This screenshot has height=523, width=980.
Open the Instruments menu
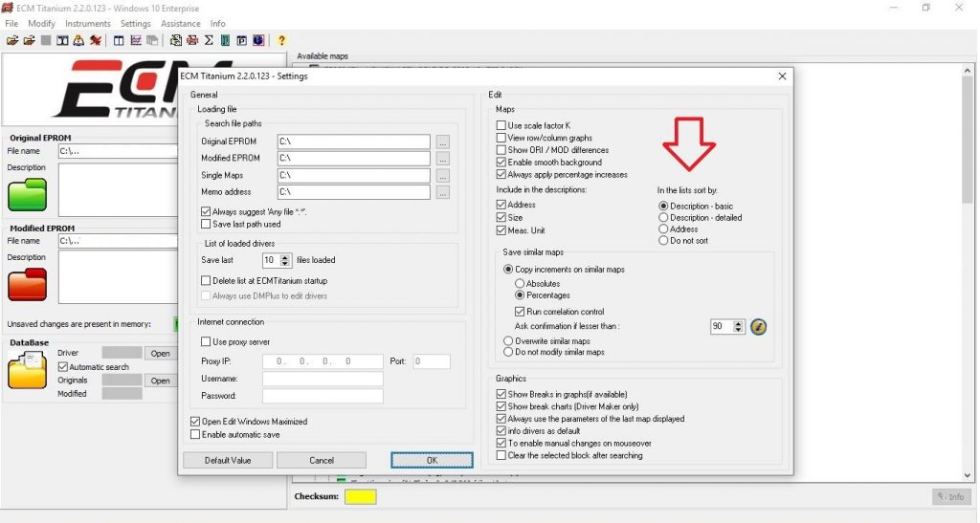[x=87, y=23]
